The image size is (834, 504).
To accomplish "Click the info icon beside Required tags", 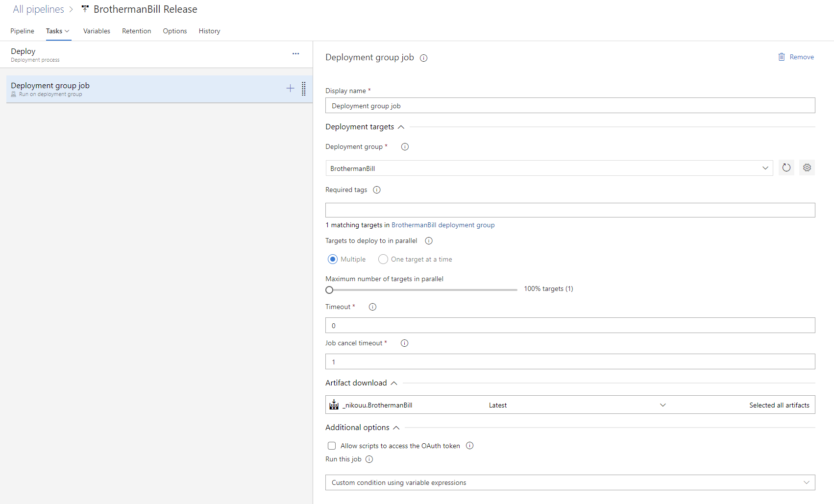I will click(x=376, y=190).
